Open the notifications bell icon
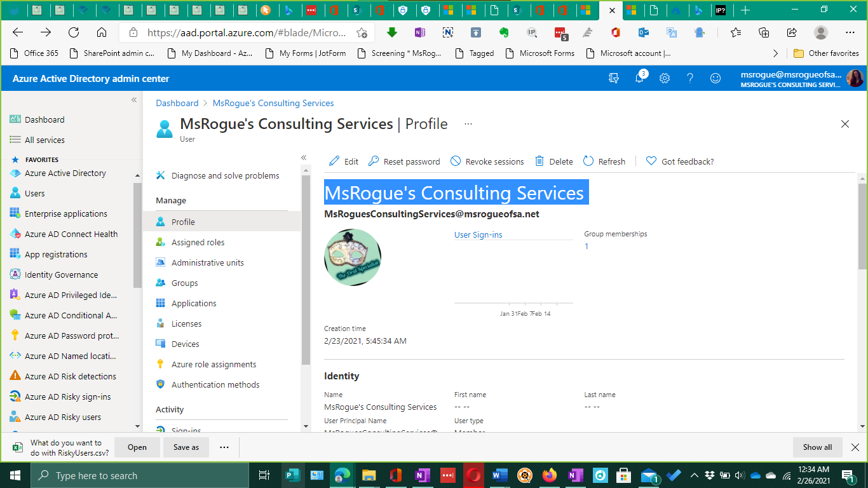The image size is (868, 488). point(639,78)
